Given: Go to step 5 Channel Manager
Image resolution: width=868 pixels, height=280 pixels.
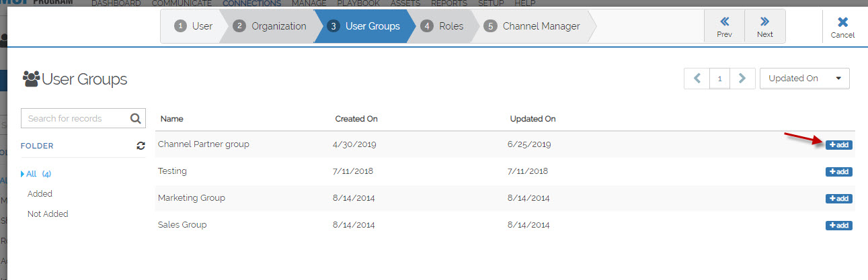Looking at the screenshot, I should coord(532,26).
